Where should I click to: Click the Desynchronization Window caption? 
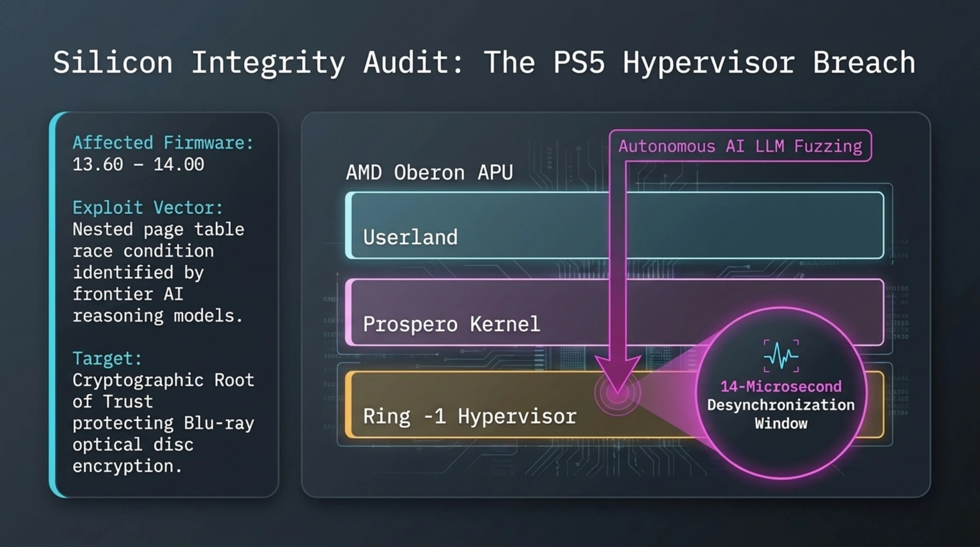pos(781,414)
